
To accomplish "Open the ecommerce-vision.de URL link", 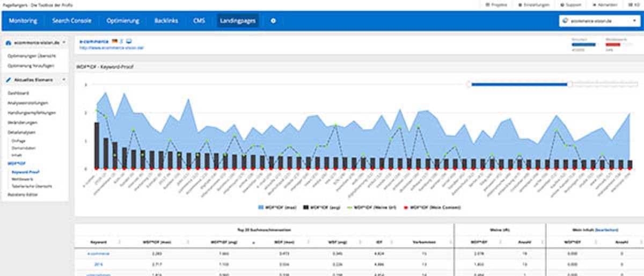I will (x=111, y=47).
